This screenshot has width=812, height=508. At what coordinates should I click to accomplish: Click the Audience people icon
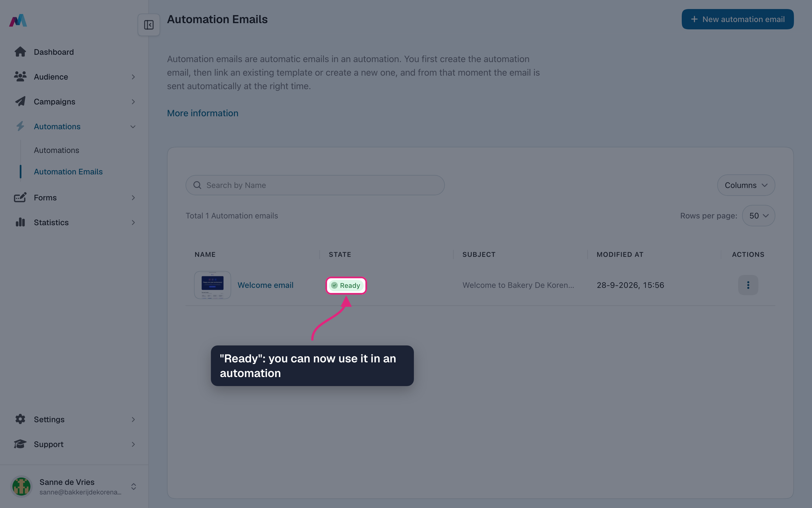click(20, 76)
